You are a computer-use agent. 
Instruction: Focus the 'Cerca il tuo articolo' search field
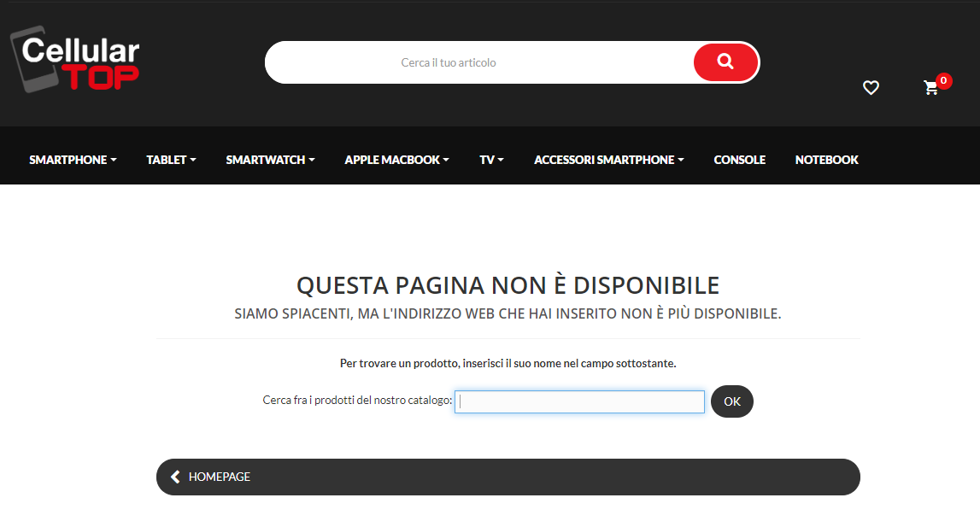pos(479,62)
